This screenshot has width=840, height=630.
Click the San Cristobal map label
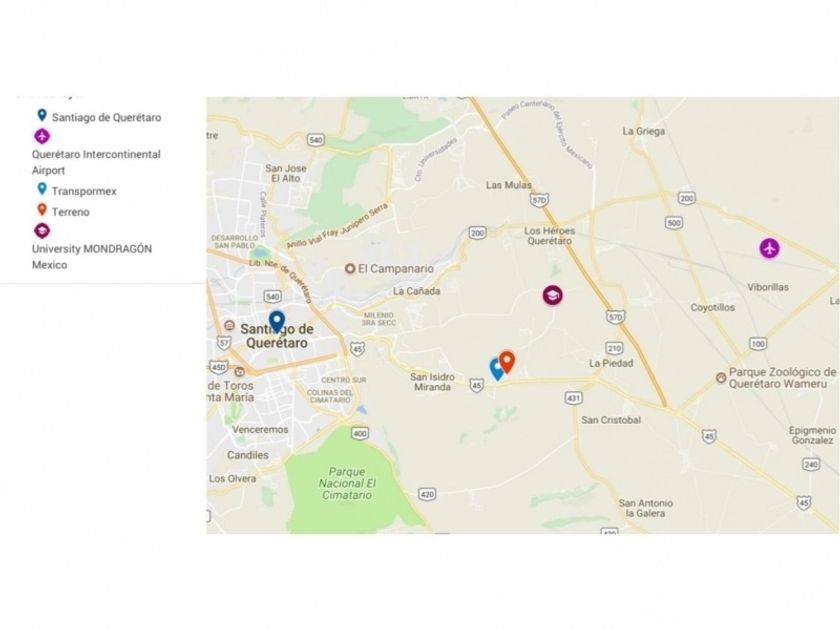[611, 420]
